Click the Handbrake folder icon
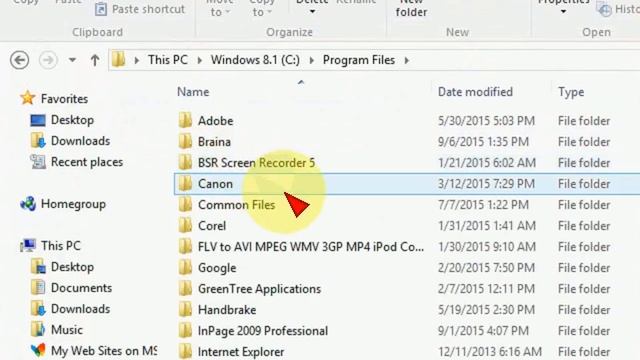Image resolution: width=640 pixels, height=360 pixels. [x=185, y=309]
